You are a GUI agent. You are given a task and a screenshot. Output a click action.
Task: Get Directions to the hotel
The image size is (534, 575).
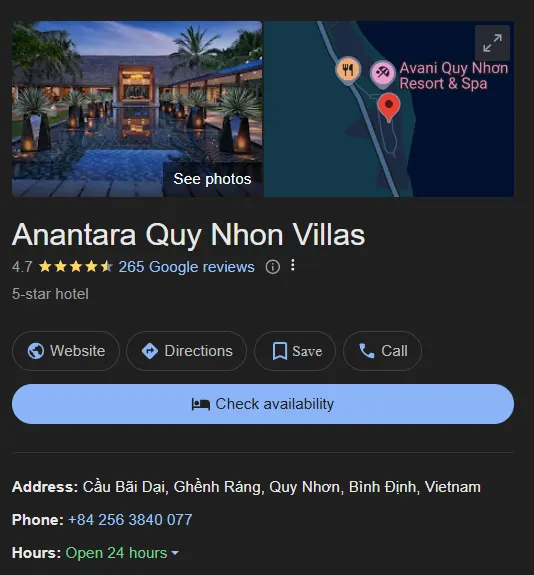click(187, 351)
